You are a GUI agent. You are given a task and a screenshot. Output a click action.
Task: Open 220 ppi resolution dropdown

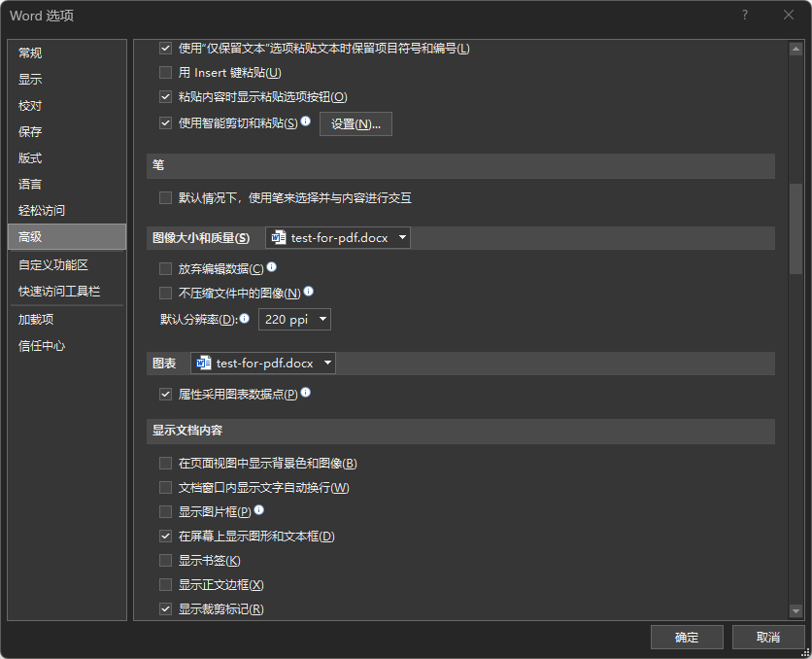(x=294, y=319)
